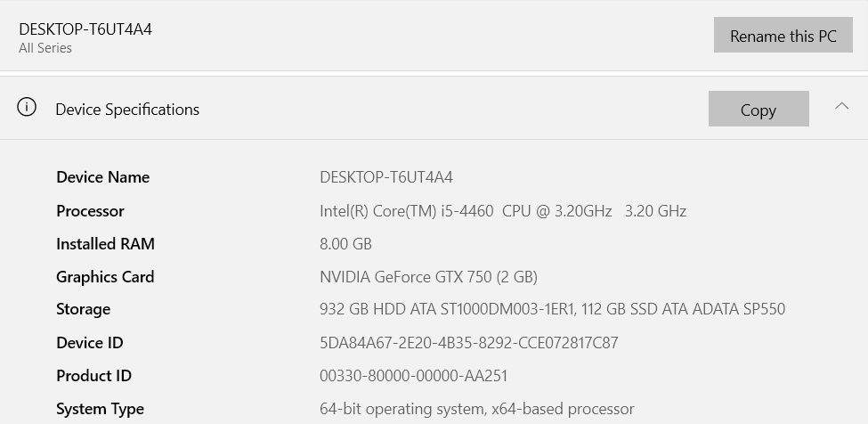
Task: Click the System Type label
Action: click(100, 409)
